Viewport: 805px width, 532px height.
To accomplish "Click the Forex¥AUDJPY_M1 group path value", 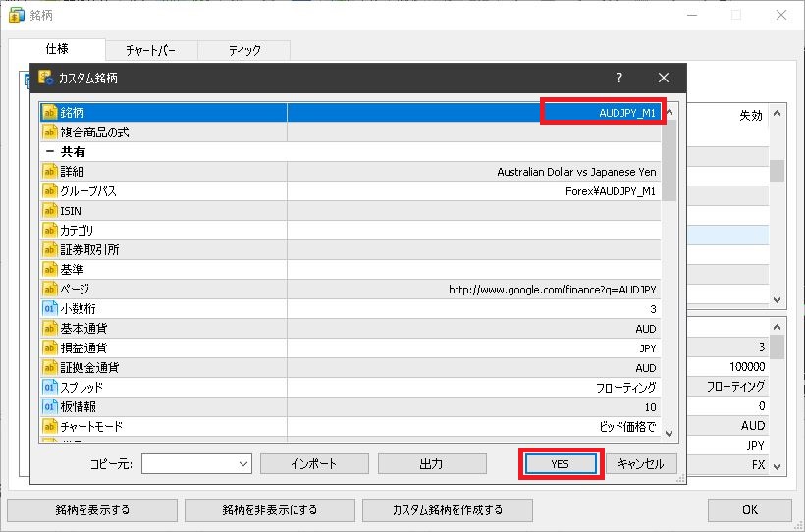I will click(611, 191).
